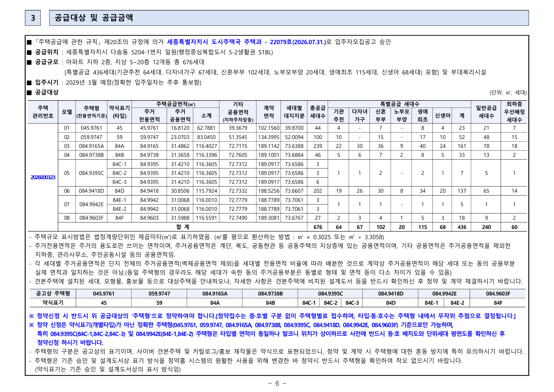
Task: Click the '기관추천' column header
Action: (339, 116)
